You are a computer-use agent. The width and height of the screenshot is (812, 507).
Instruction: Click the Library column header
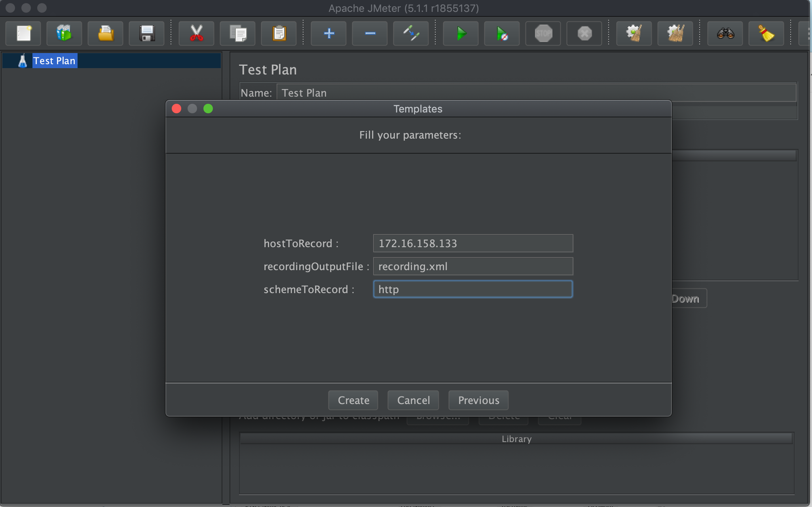[x=516, y=438]
